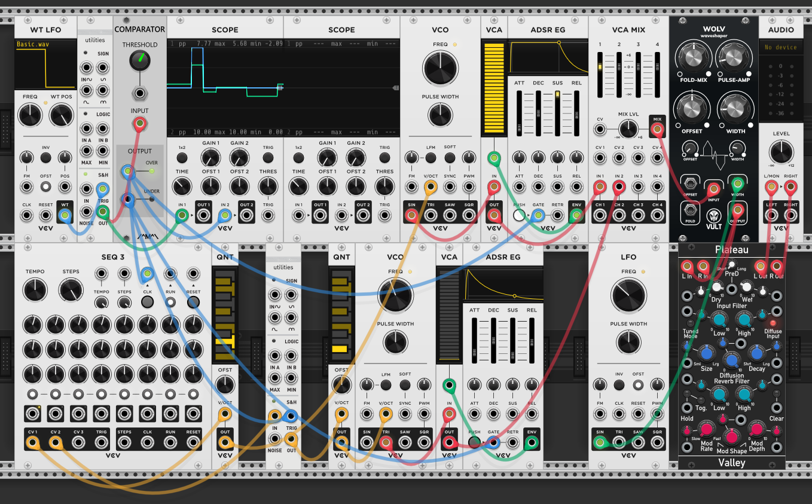Click the COMPARATOR UNDER output port

[128, 199]
